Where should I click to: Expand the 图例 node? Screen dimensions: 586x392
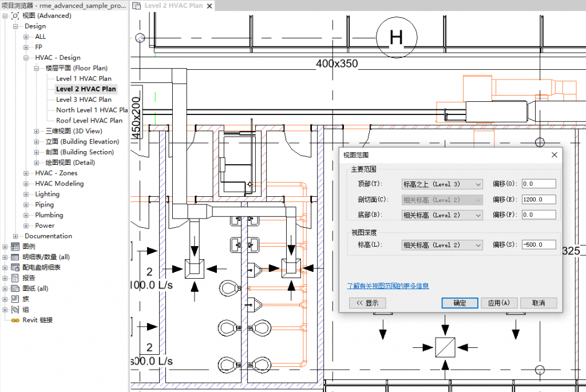[x=5, y=247]
